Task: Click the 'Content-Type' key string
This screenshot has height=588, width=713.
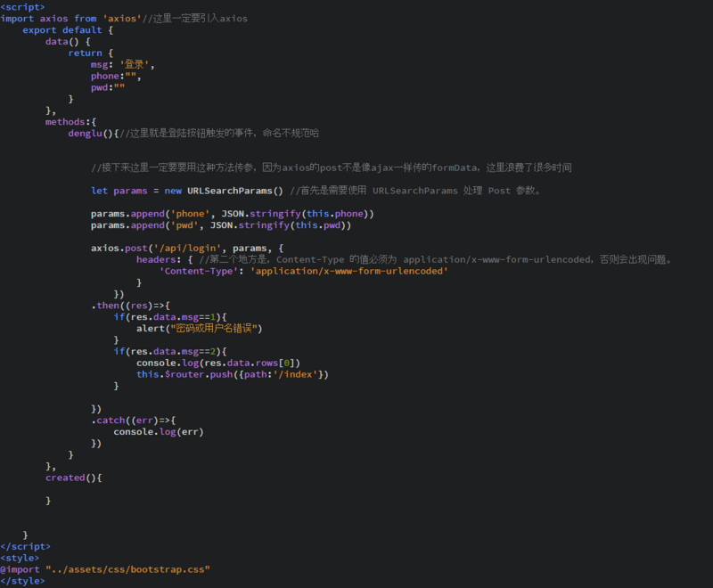Action: [x=199, y=271]
